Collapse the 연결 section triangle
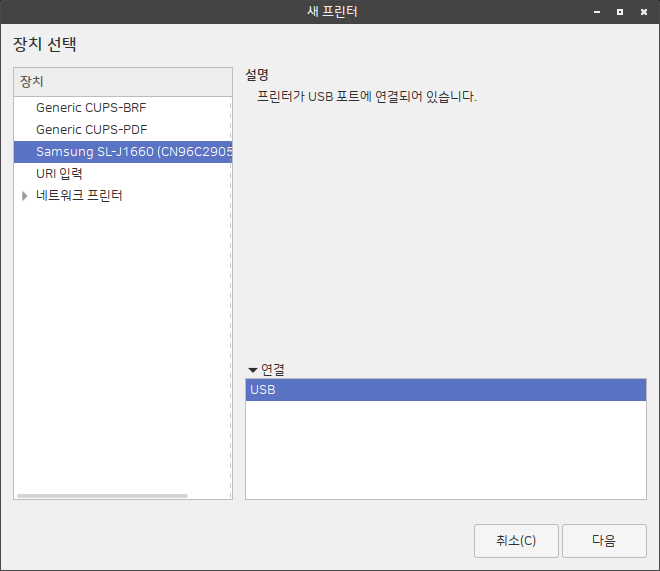This screenshot has height=571, width=660. [252, 369]
